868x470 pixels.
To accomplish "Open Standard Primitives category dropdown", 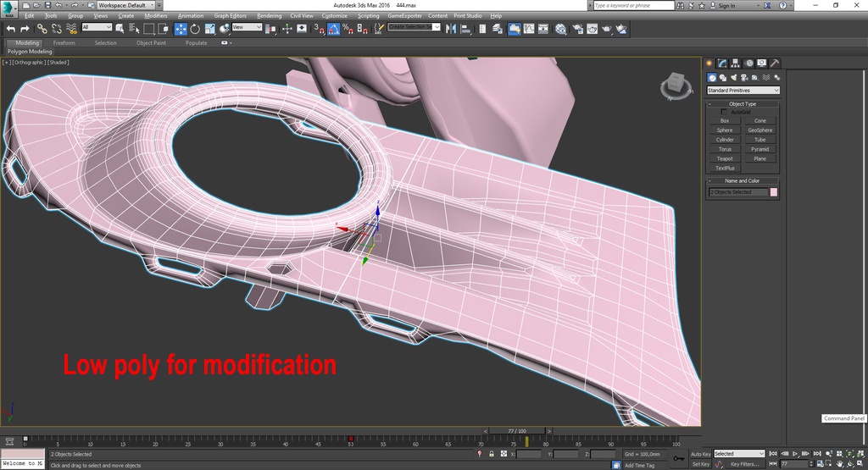I will point(743,90).
